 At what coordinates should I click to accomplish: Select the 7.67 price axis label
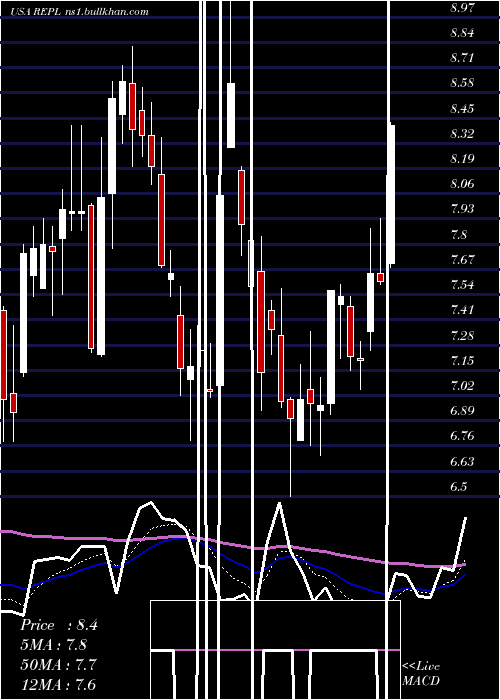(x=462, y=259)
